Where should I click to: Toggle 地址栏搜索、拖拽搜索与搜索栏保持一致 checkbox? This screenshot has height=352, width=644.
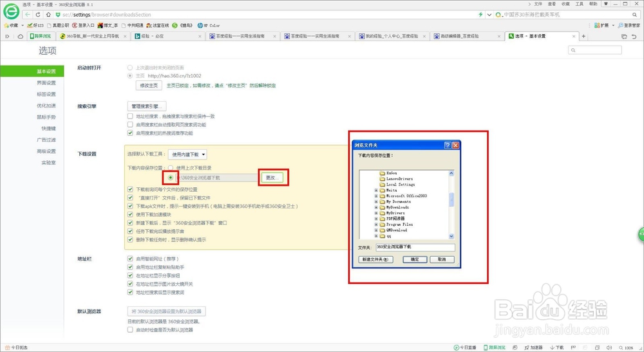pyautogui.click(x=130, y=116)
